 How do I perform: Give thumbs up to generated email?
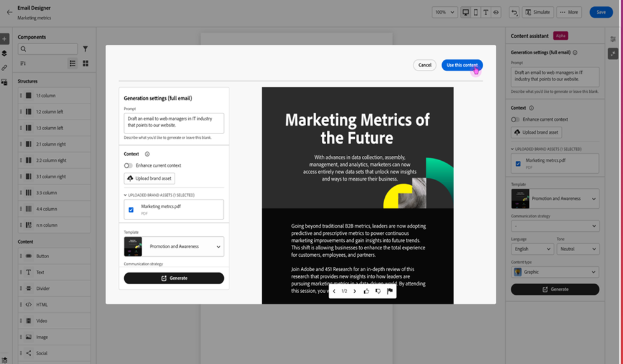(x=366, y=291)
